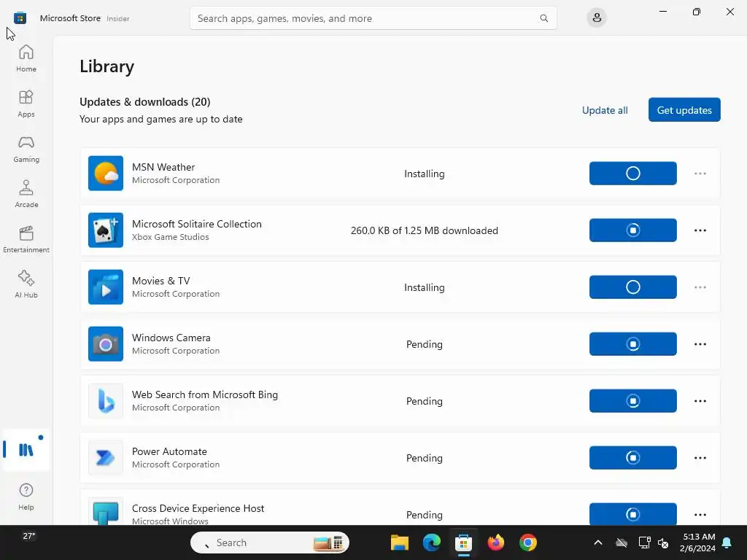Open the notification bell in taskbar

727,542
